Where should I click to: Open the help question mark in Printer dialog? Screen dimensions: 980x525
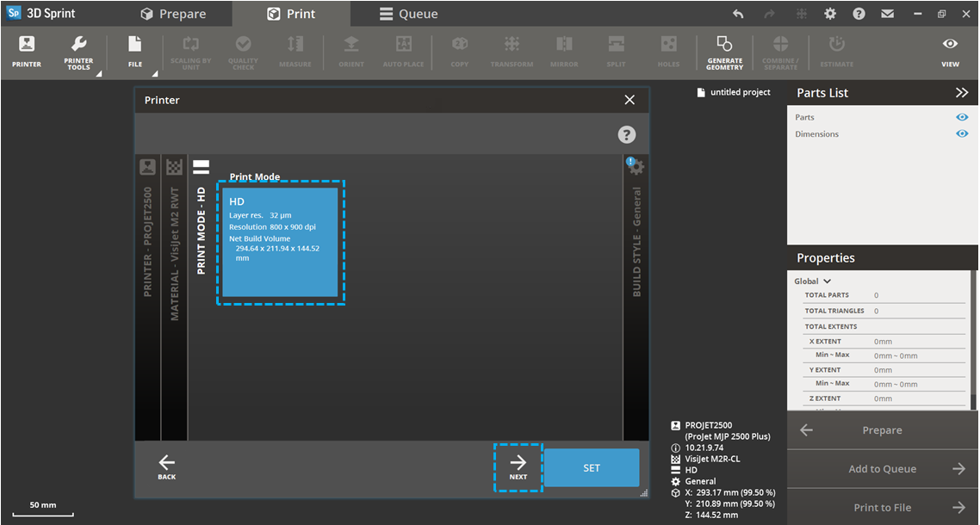pos(627,134)
